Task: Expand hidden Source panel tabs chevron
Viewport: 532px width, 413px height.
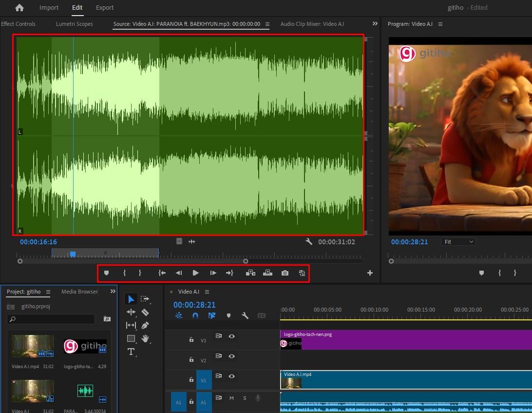Action: [x=375, y=23]
